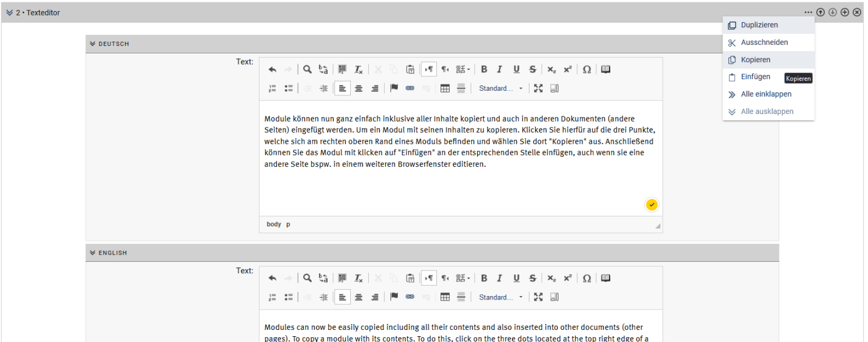Open Find tool in the Deutsch editor
868x342 pixels.
(307, 70)
